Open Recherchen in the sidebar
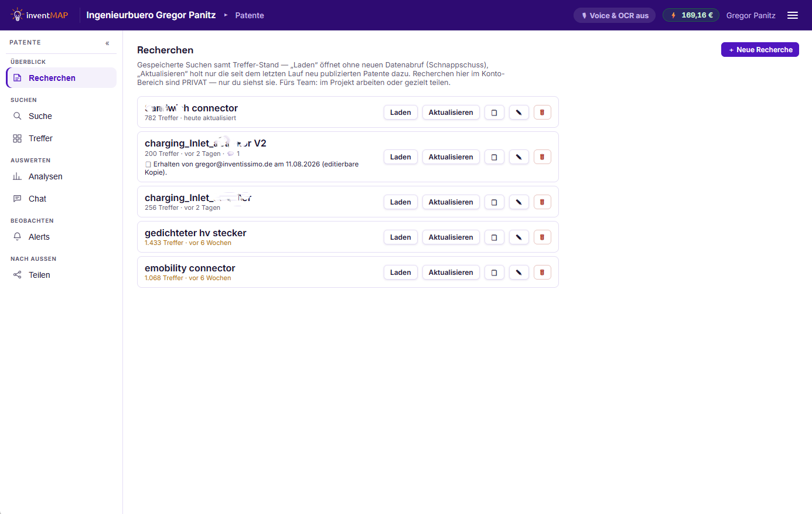 point(62,78)
